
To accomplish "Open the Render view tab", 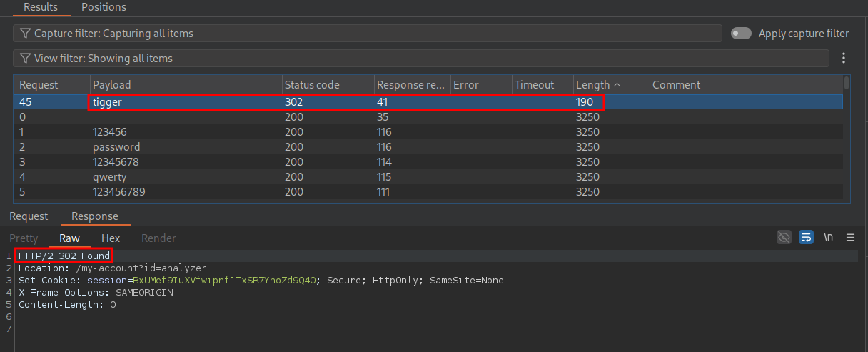I will pyautogui.click(x=158, y=238).
